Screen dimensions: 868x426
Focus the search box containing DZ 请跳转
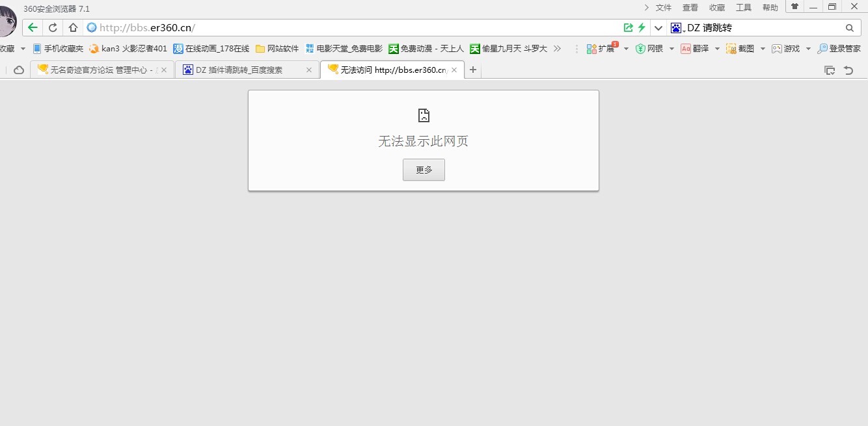click(765, 28)
